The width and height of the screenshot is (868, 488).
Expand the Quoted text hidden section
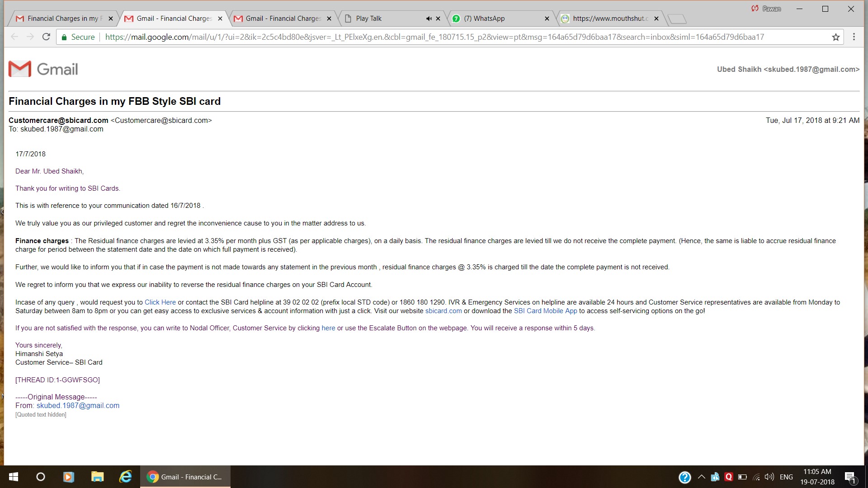pyautogui.click(x=41, y=415)
